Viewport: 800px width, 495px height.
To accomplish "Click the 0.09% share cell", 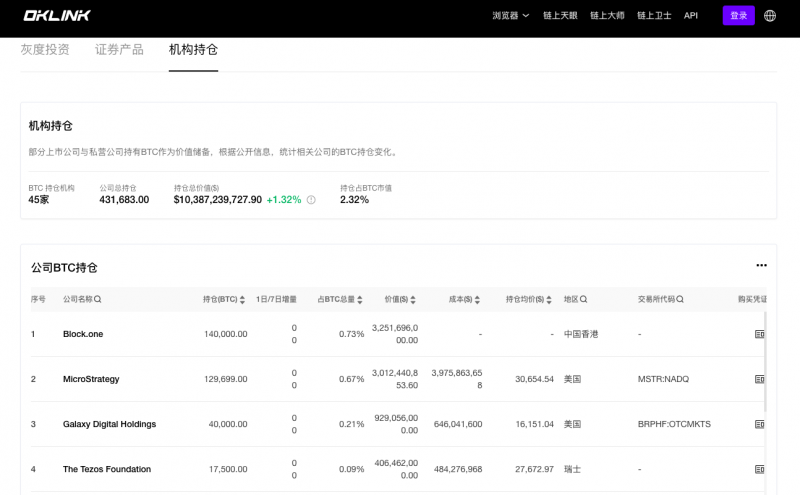I will click(x=352, y=469).
